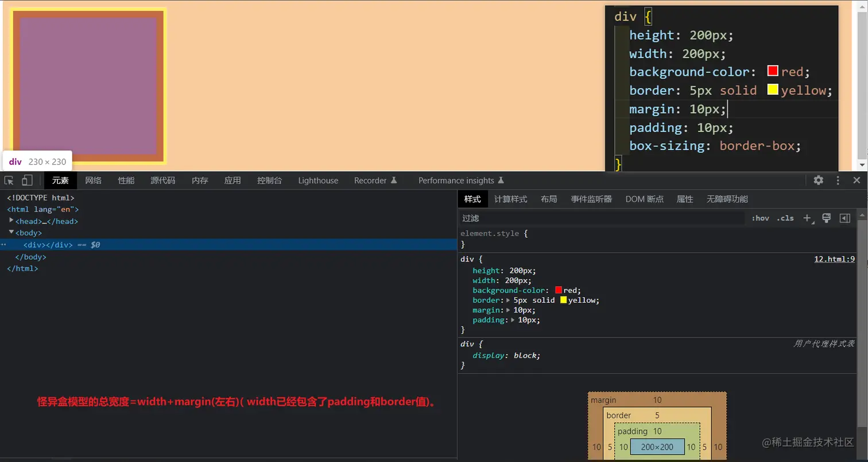The image size is (868, 462).
Task: Expand the padding shorthand property
Action: 513,320
